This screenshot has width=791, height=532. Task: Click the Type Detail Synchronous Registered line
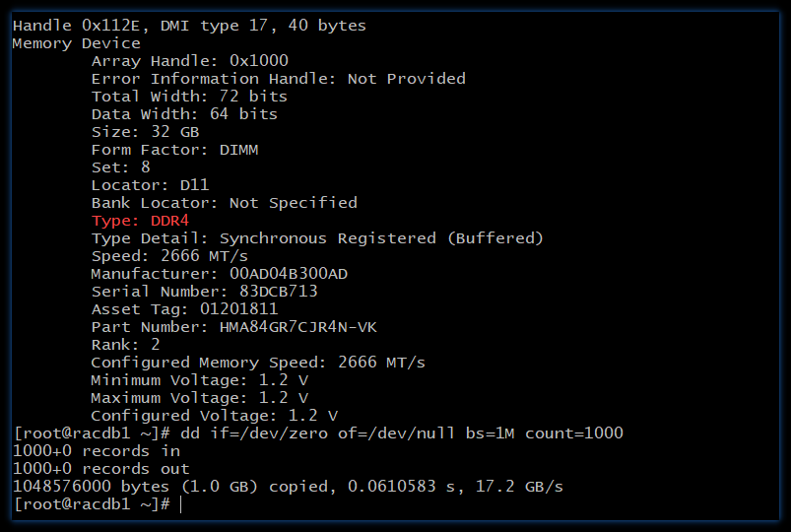coord(316,238)
